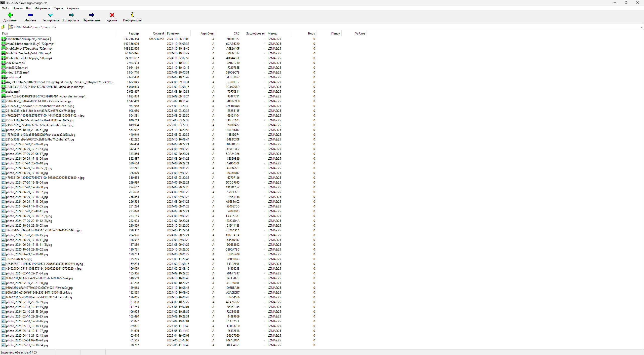
Task: Click the Move (Переместить) arrow icon
Action: [92, 15]
